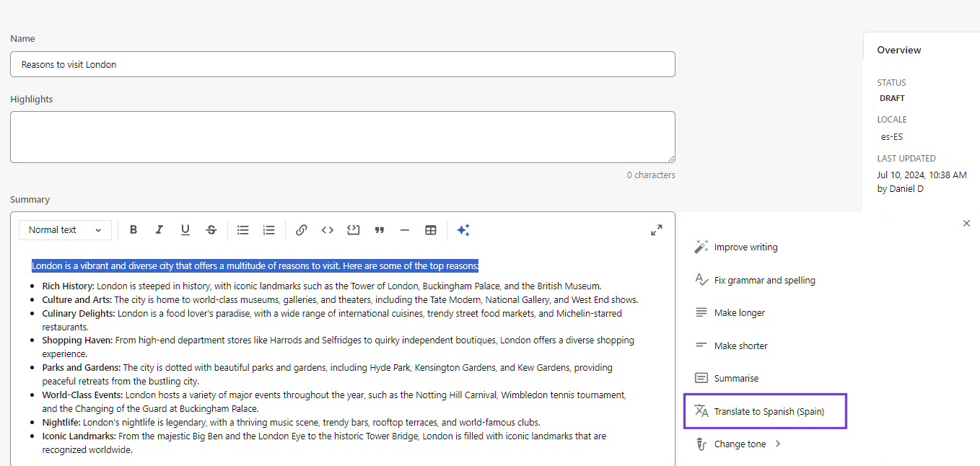Click the Culinary Delights bullet text
Image resolution: width=980 pixels, height=466 pixels.
point(332,320)
